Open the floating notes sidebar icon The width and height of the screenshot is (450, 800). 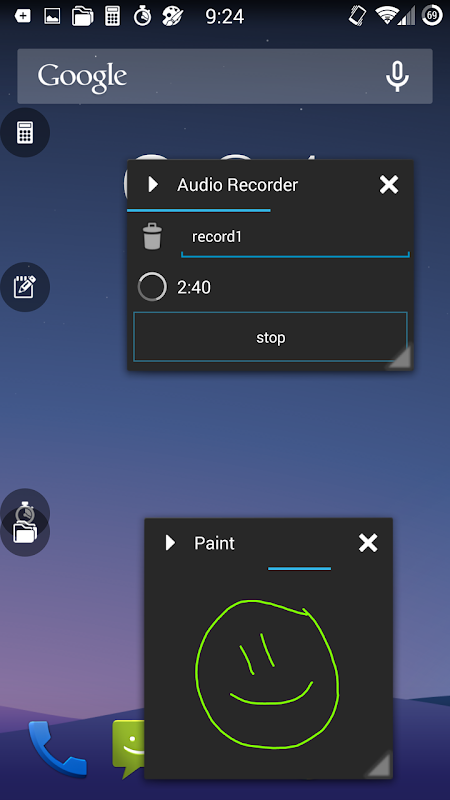[25, 287]
